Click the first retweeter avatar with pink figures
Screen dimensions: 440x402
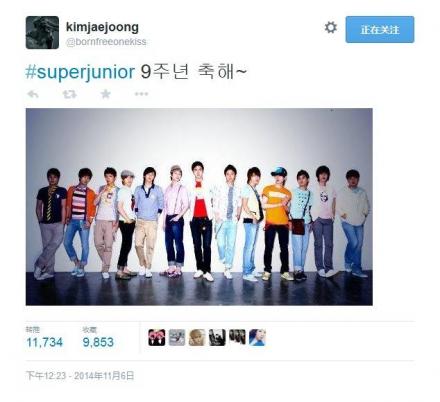click(157, 337)
